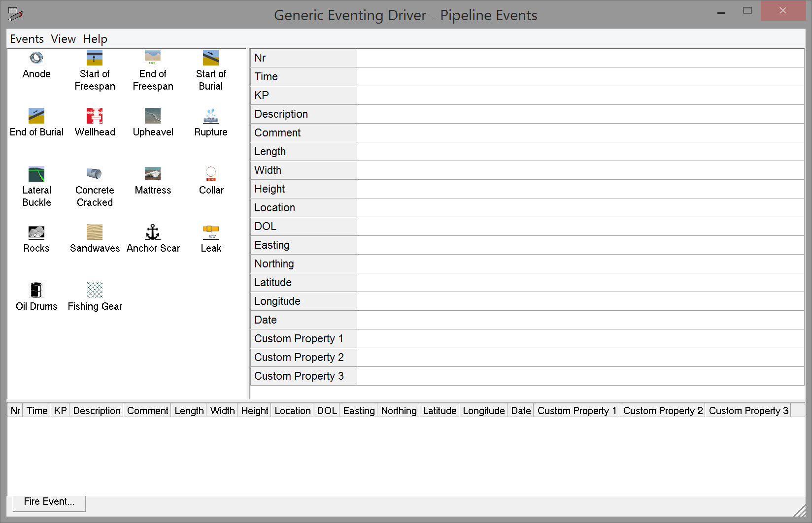The image size is (812, 523).
Task: Open the View menu
Action: 63,39
